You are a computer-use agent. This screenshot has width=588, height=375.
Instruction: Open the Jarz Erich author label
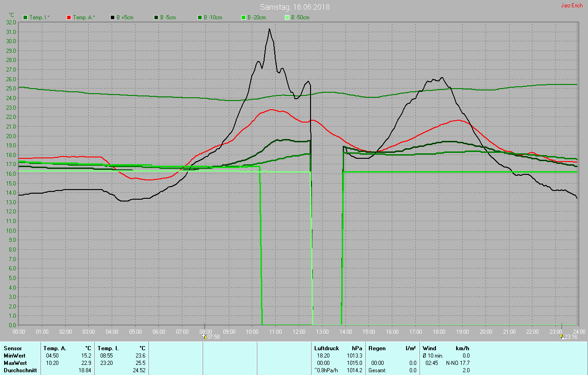pos(571,6)
